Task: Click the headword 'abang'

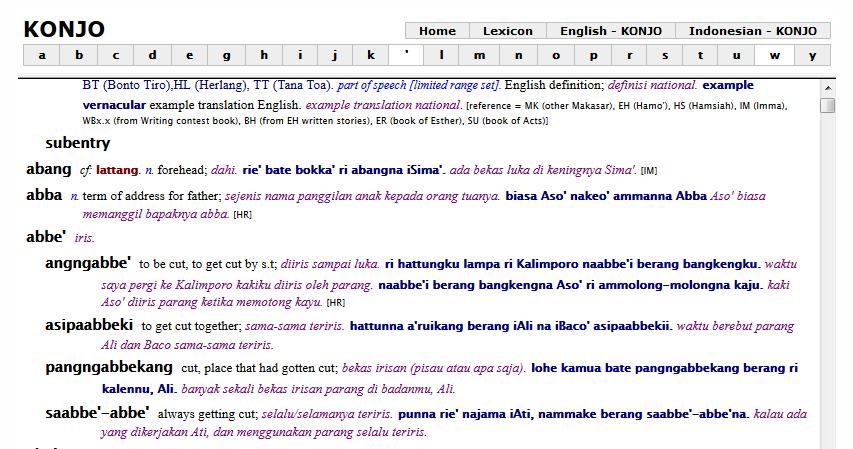Action: (48, 169)
